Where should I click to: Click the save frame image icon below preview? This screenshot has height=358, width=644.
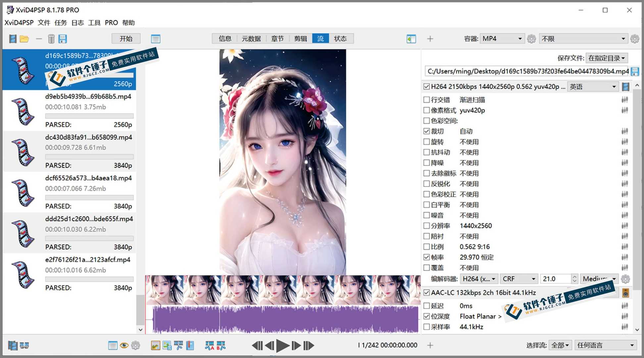(167, 345)
